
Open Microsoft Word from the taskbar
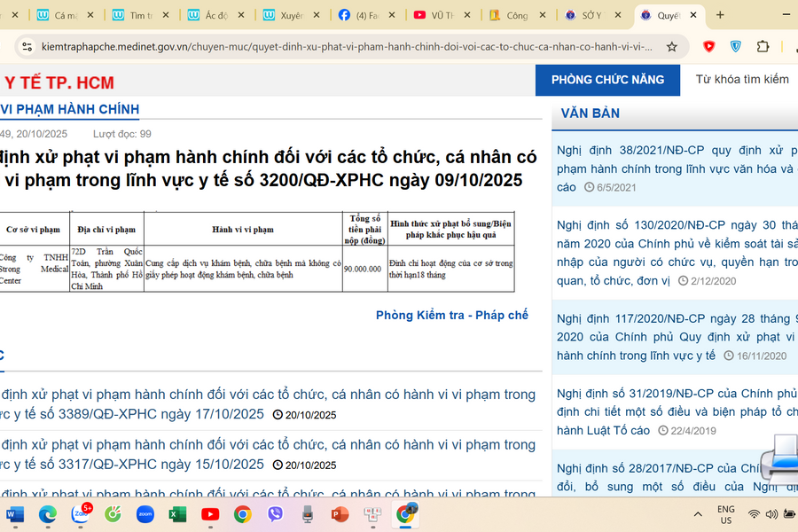click(x=15, y=513)
